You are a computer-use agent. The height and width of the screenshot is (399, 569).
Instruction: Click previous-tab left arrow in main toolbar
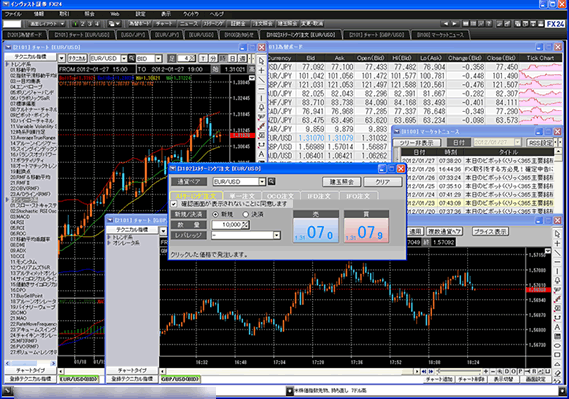pyautogui.click(x=446, y=24)
